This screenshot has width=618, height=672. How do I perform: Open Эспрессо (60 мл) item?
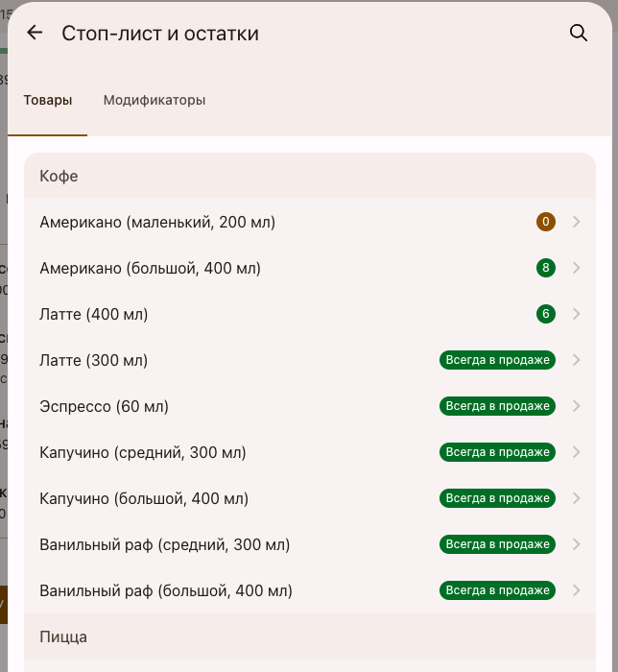tap(310, 406)
